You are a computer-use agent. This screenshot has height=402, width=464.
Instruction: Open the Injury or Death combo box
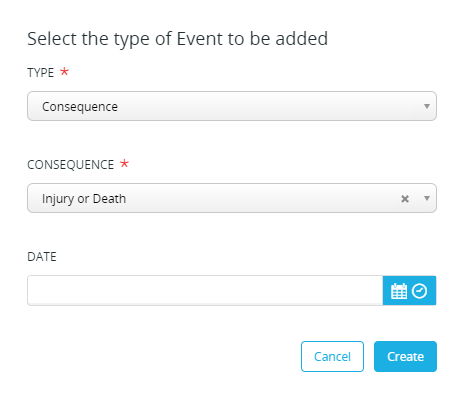point(232,198)
